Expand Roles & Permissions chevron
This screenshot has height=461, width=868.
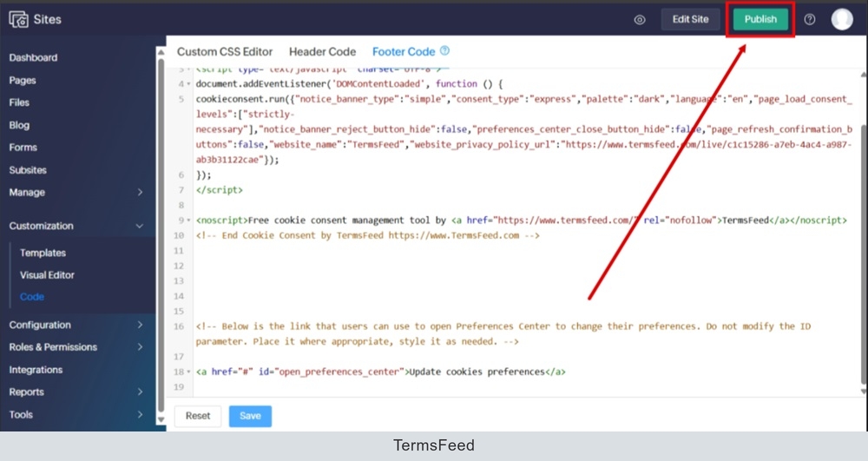pos(140,347)
